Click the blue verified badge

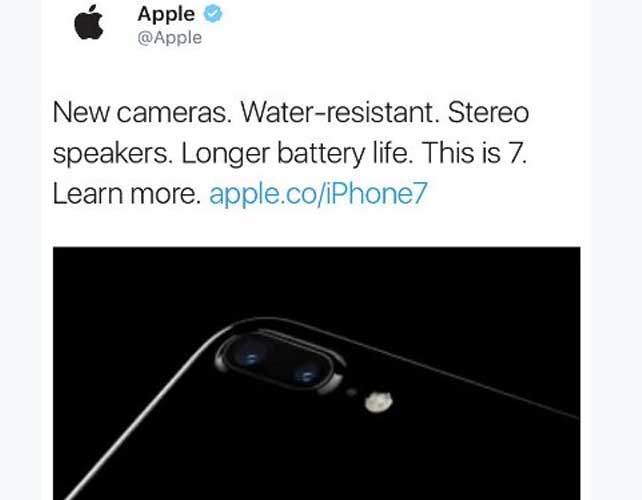[x=213, y=14]
